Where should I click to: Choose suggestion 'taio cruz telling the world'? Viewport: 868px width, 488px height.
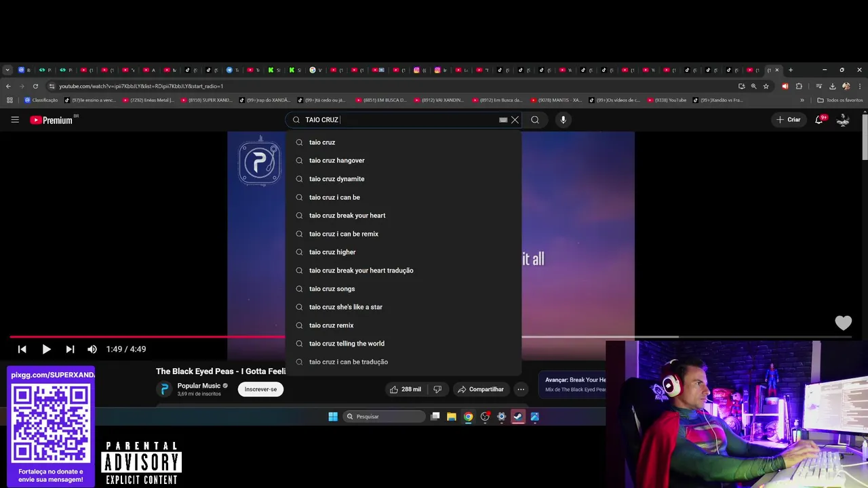point(403,344)
